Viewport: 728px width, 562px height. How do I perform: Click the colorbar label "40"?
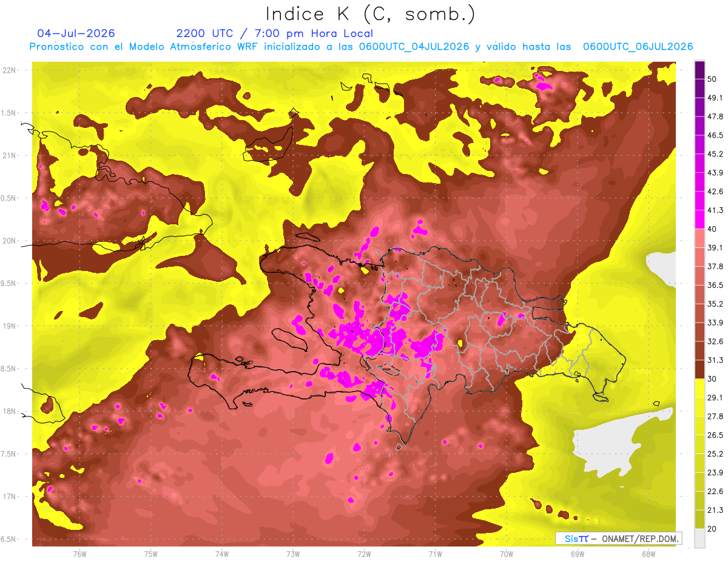pyautogui.click(x=713, y=229)
